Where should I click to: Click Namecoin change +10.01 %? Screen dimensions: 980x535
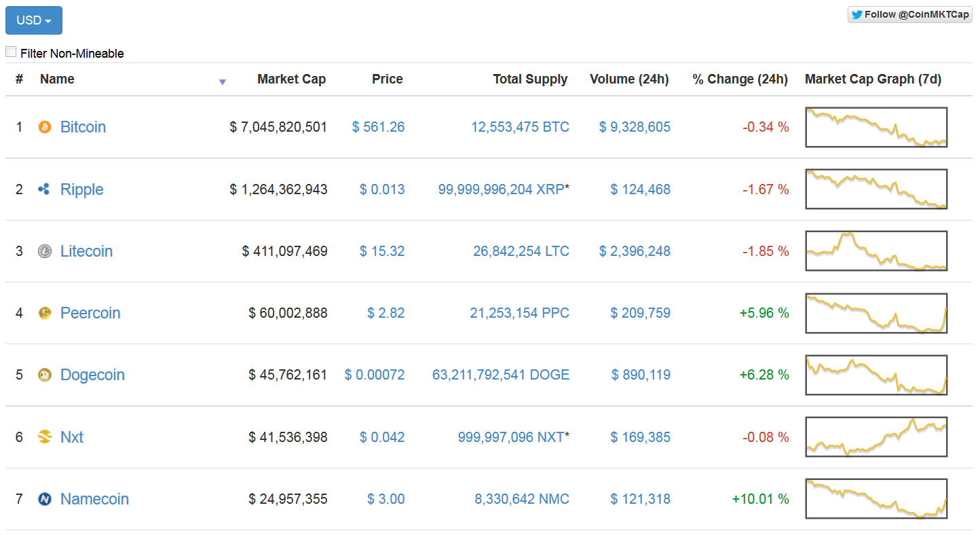click(x=760, y=499)
